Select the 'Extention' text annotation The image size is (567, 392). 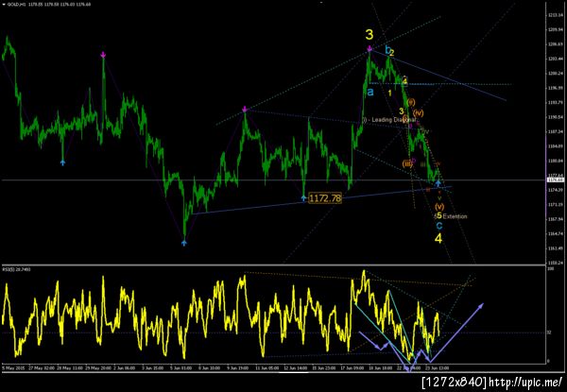pos(455,216)
